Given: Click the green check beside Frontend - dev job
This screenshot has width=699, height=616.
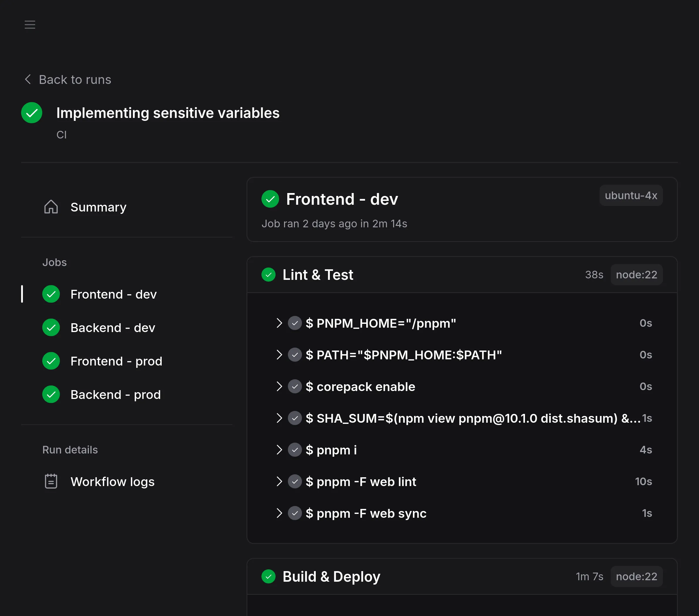Looking at the screenshot, I should coord(51,294).
